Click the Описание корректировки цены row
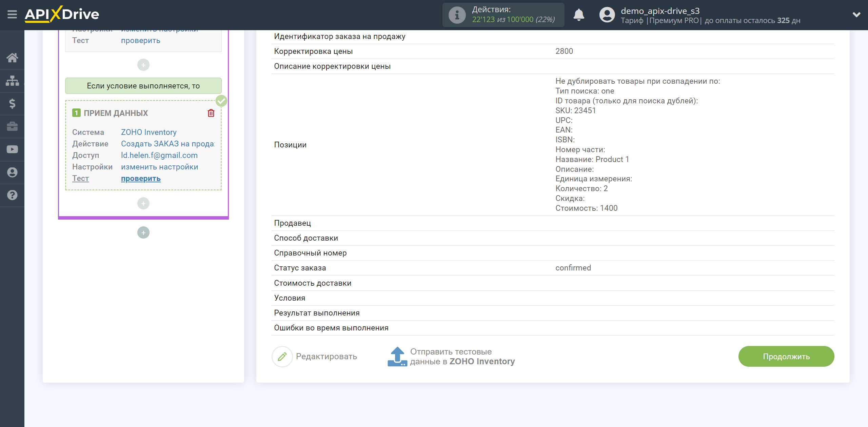 [553, 66]
